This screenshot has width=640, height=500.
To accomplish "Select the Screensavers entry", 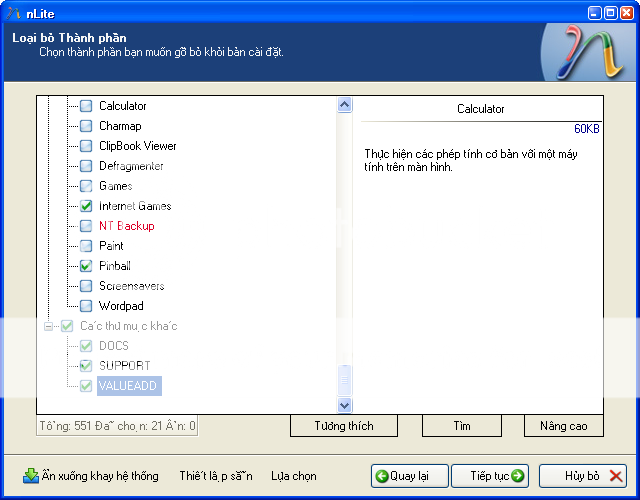I will coord(131,286).
